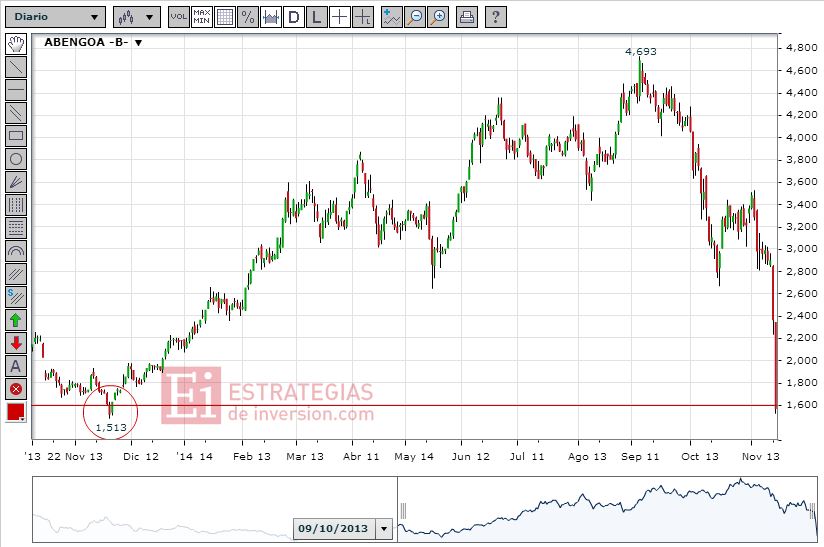
Task: Select the horizontal line tool
Action: [16, 90]
